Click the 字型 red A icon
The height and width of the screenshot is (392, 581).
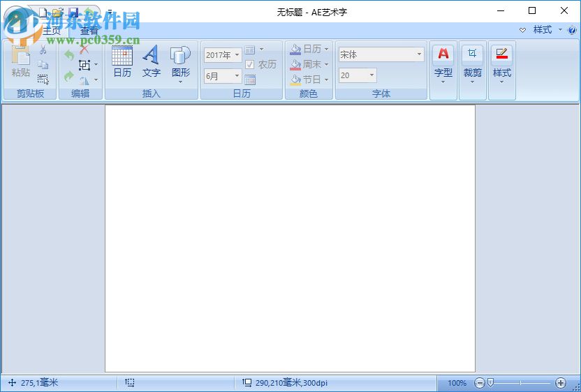click(x=443, y=54)
